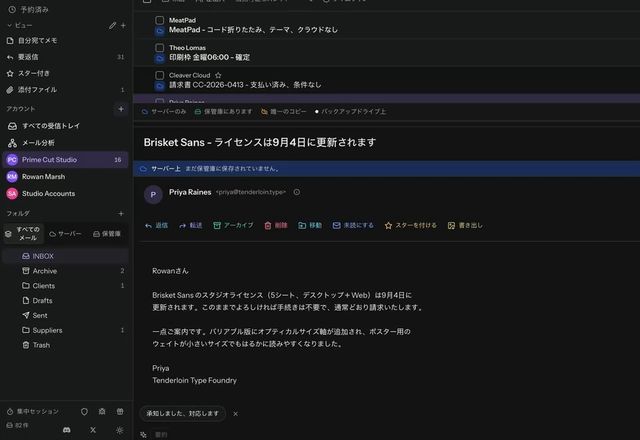Select the MeatPad message checkbox

[x=160, y=20]
